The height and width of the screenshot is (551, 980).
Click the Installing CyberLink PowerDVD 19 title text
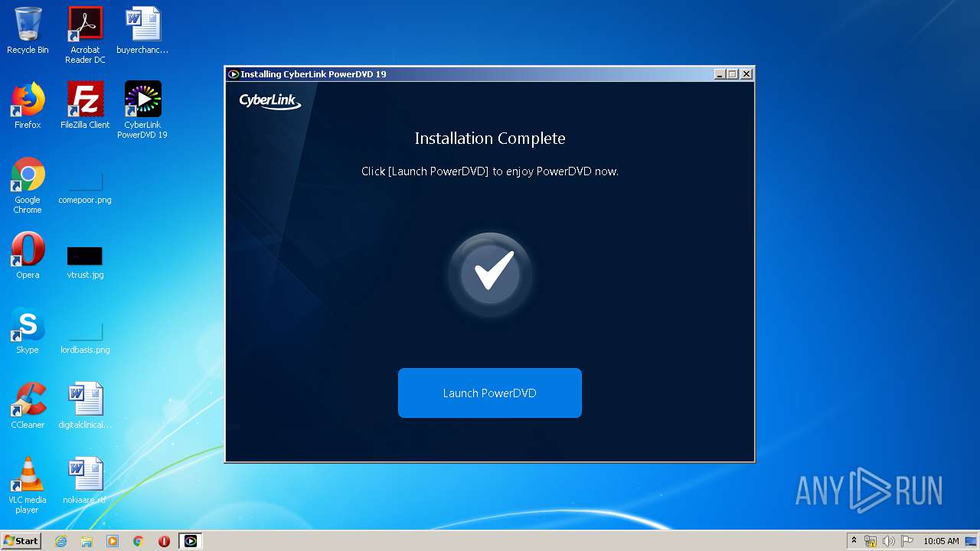pos(313,74)
